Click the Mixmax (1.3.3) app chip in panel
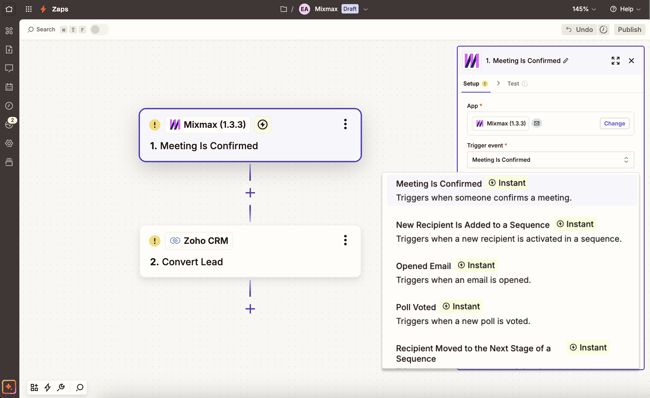The image size is (650, 398). tap(501, 123)
